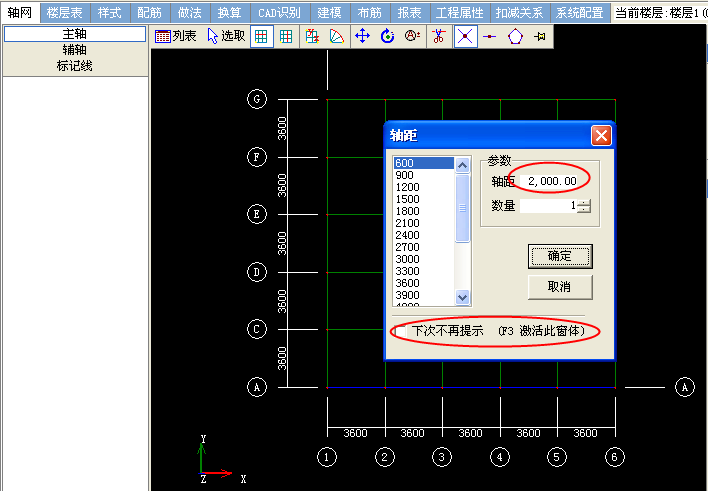Screen dimensions: 708x491
Task: Click the highlighted orthogonal grid tool
Action: coord(261,36)
